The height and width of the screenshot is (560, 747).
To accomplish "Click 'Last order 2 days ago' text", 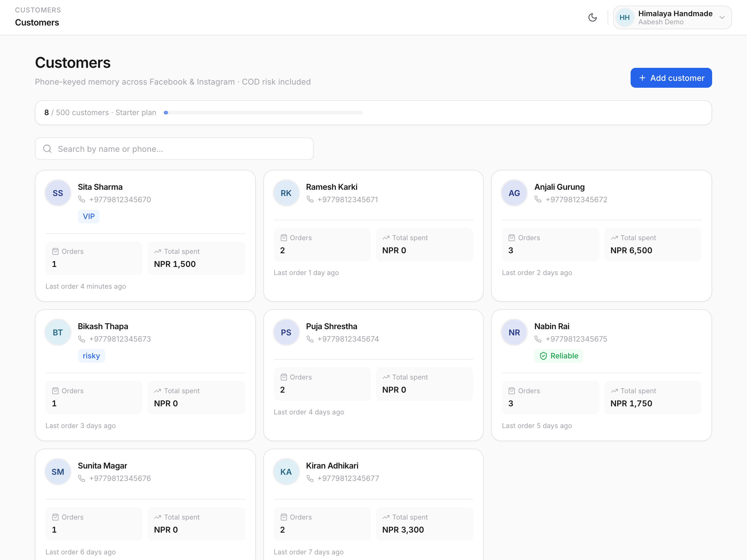I will [537, 273].
